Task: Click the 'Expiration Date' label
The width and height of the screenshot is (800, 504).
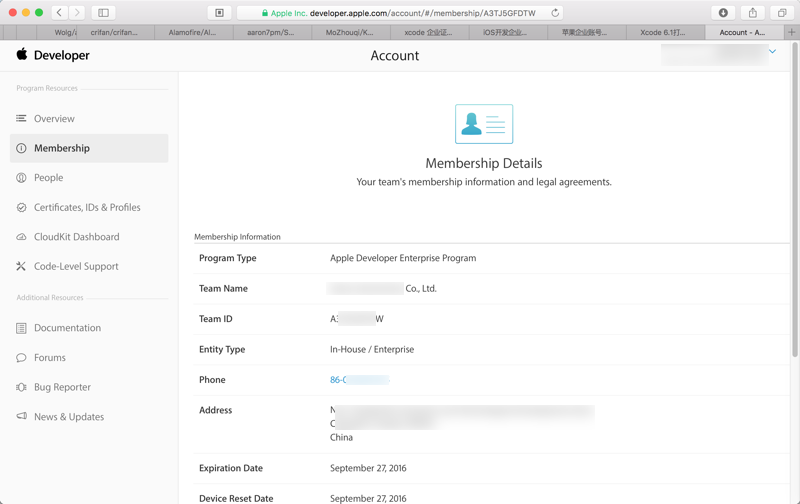Action: (231, 468)
